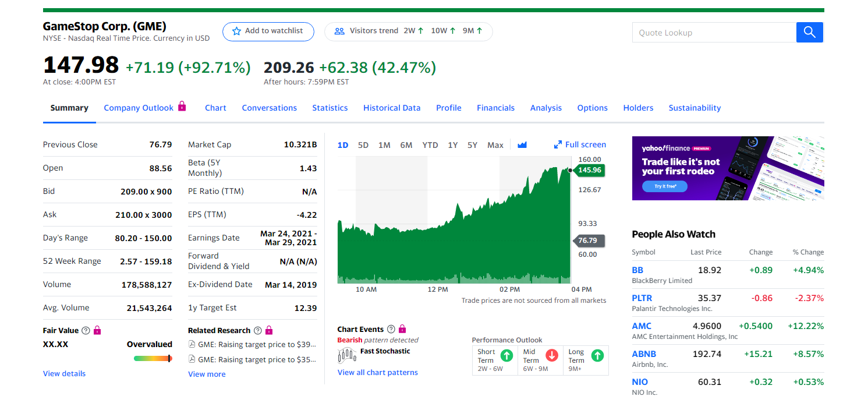
Task: Open the Options tab
Action: 593,108
